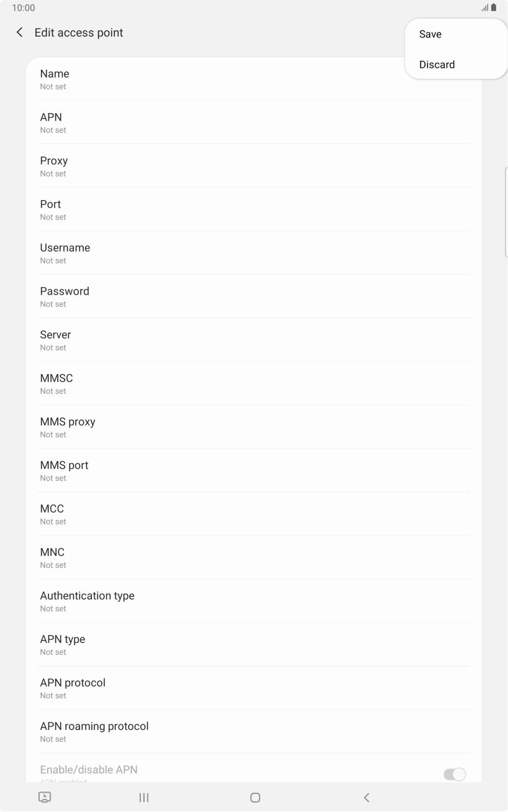Tap the back arrow beside Edit access point
This screenshot has height=812, width=508.
(x=20, y=32)
